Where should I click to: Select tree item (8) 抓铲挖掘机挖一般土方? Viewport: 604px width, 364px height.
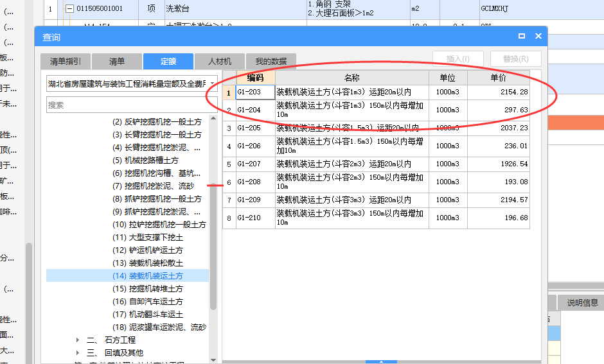[157, 199]
